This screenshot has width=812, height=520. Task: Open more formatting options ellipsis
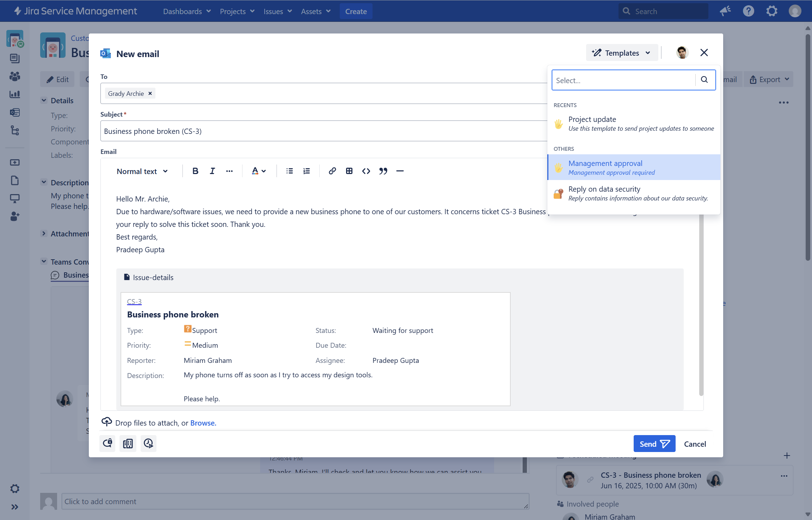(229, 171)
